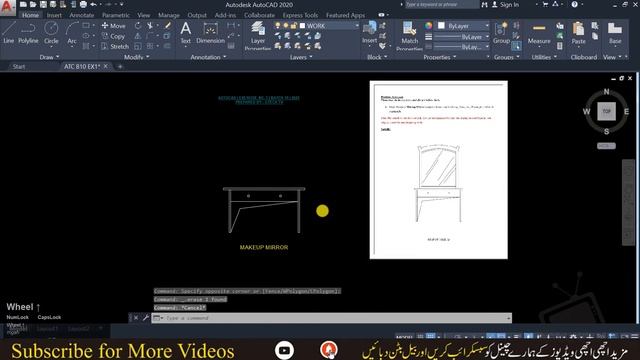Viewport: 640px width, 360px height.
Task: Select the Dimension tool
Action: 210,33
